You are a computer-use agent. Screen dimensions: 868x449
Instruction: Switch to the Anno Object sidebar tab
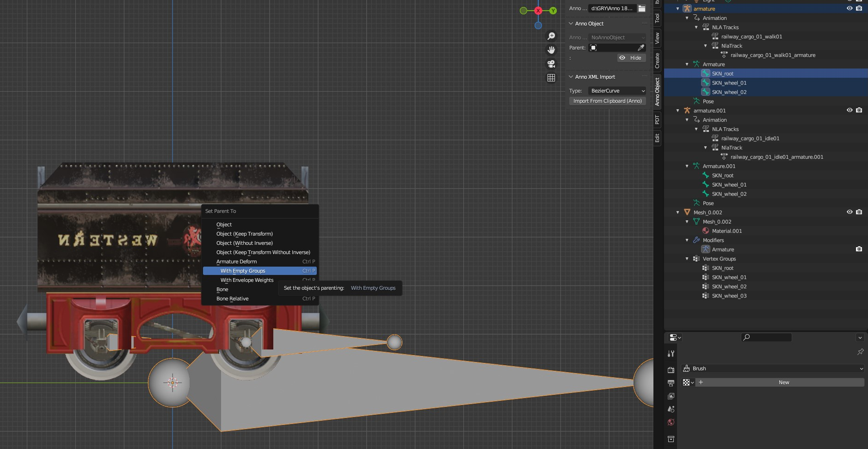pos(657,92)
